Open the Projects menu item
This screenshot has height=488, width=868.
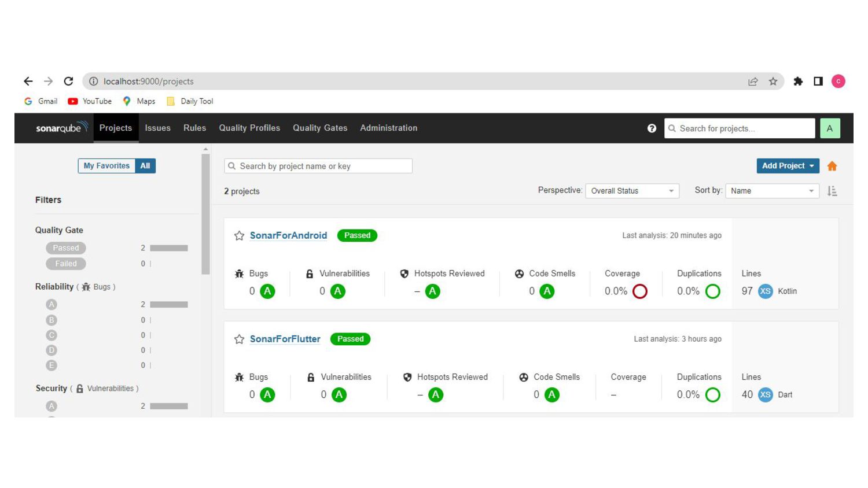click(x=116, y=128)
